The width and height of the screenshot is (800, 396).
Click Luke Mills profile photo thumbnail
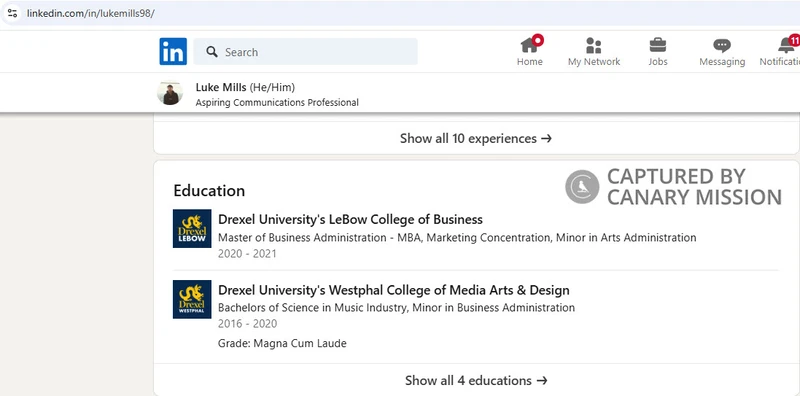170,93
